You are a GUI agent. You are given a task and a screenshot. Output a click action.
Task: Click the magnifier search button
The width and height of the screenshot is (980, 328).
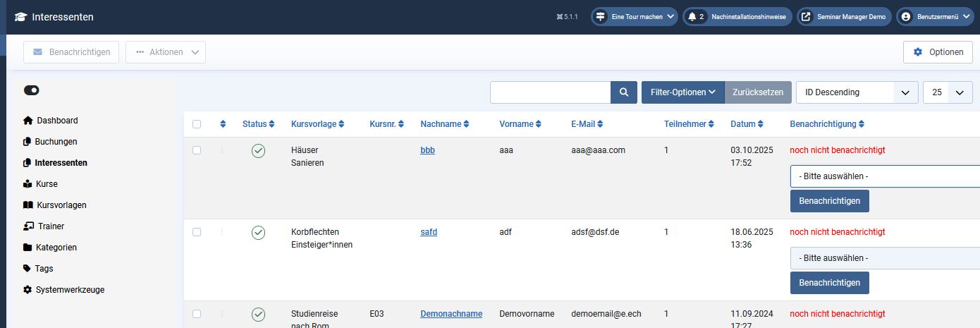[x=623, y=92]
